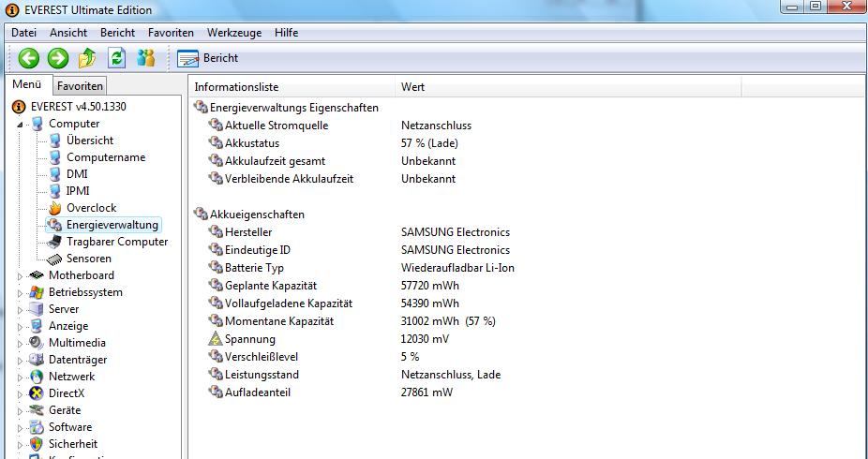Expand the Anzeige tree node
868x459 pixels.
[x=20, y=327]
